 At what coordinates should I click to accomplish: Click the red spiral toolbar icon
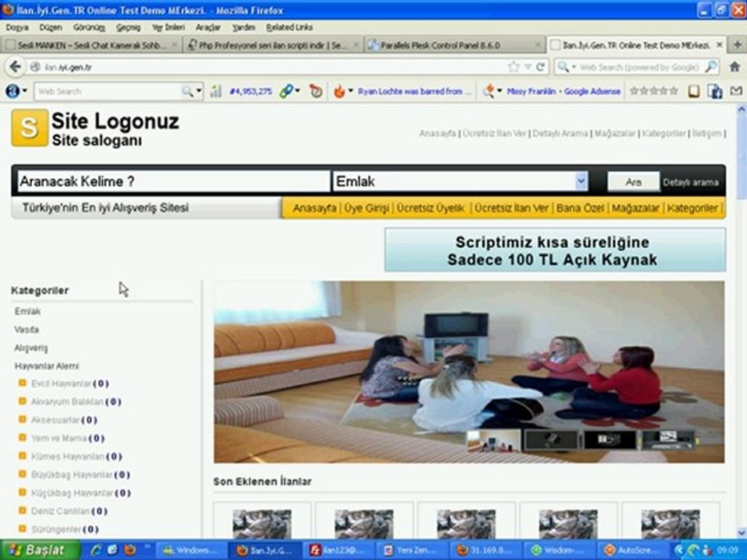(x=316, y=91)
